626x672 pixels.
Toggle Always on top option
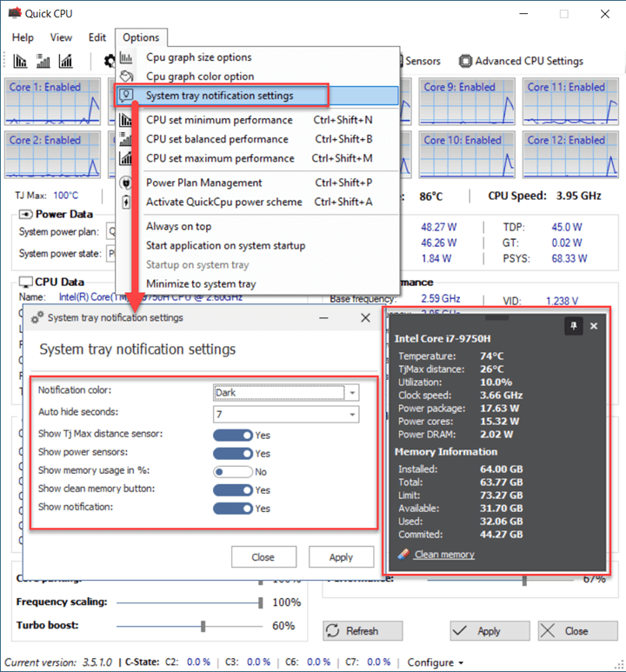coord(257,226)
